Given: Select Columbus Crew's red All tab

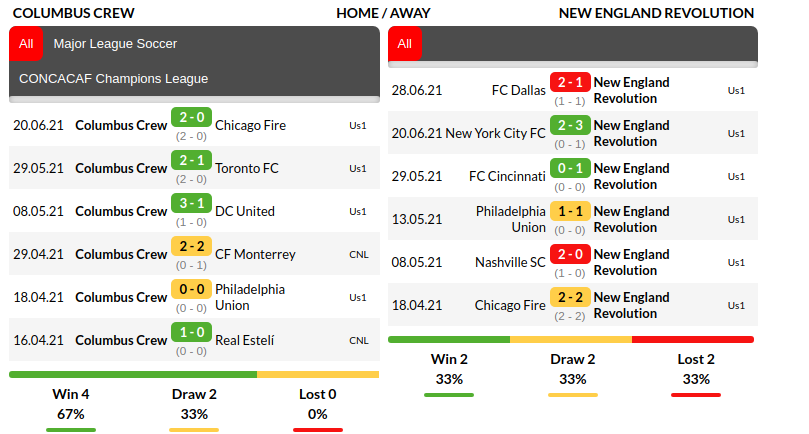Looking at the screenshot, I should pyautogui.click(x=25, y=44).
